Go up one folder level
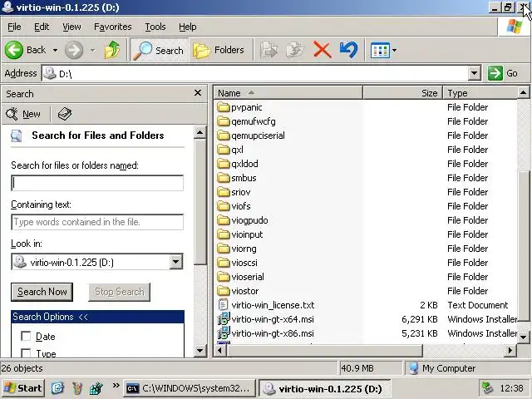The height and width of the screenshot is (399, 532). pos(112,50)
